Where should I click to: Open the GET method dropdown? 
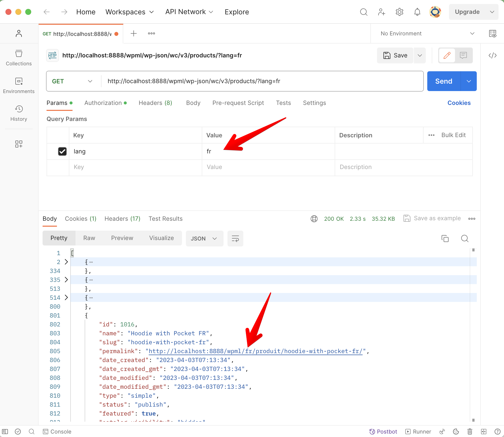coord(72,81)
